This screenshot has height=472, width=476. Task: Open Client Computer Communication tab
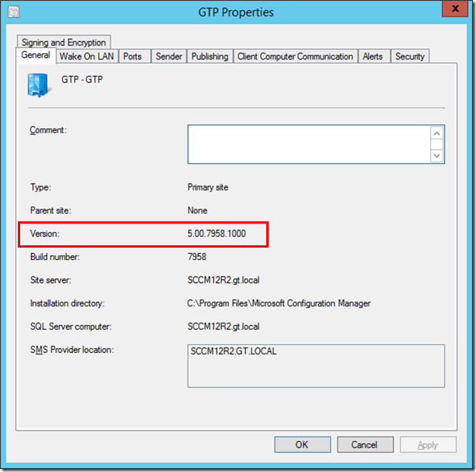click(295, 56)
